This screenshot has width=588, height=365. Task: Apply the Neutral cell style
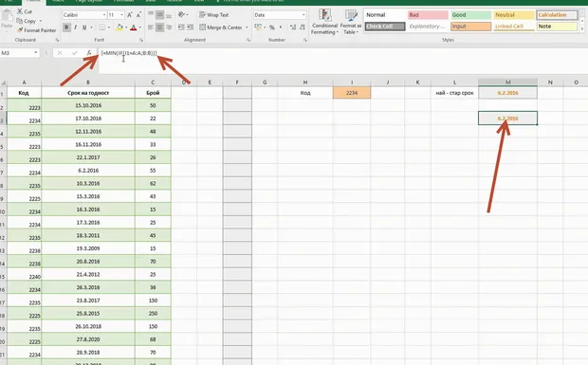click(x=514, y=15)
